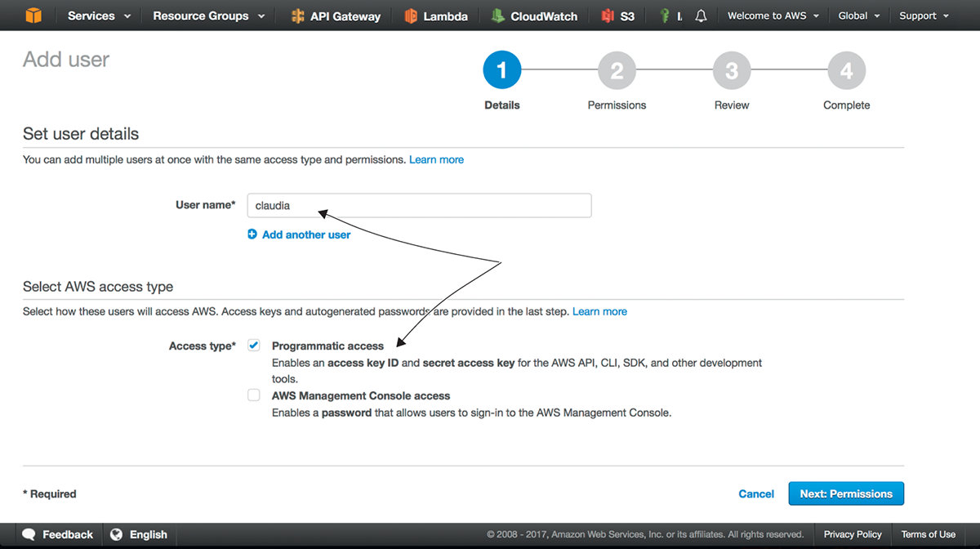Click the Cancel link
This screenshot has height=549, width=980.
pos(755,493)
